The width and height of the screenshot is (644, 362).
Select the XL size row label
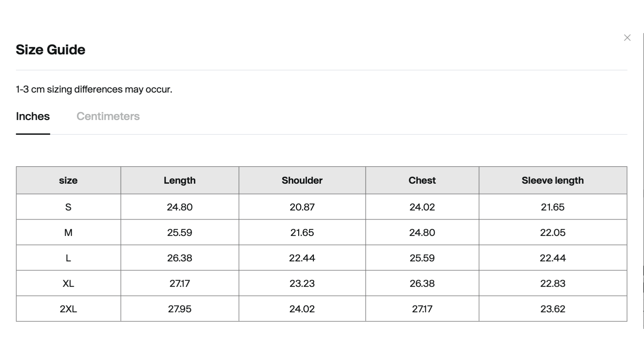(68, 284)
